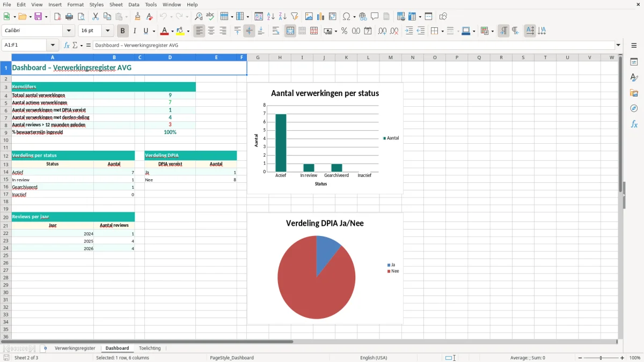Click the Copy icon
Screen dimensions: 644x362
[x=107, y=17]
